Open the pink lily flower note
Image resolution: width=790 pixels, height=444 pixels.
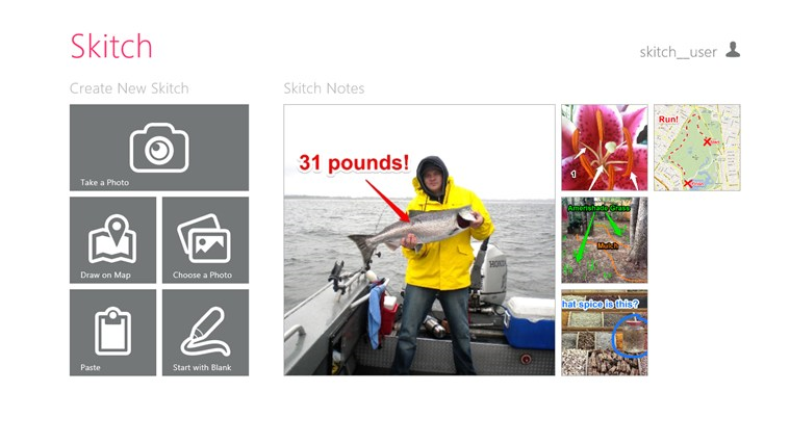click(604, 148)
